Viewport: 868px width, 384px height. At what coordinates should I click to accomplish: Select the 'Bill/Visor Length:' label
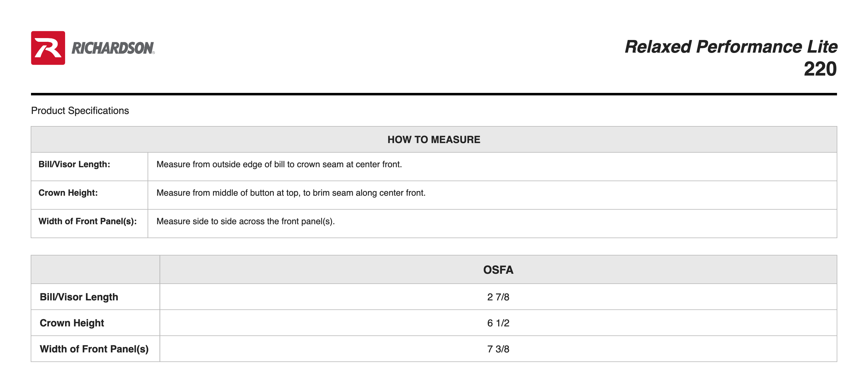74,164
